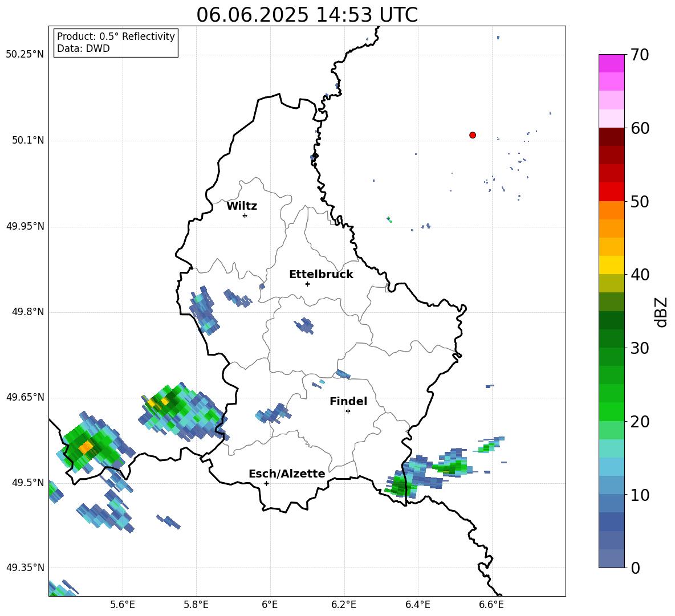Click the colorbar 0 tick label
The height and width of the screenshot is (616, 675).
636,568
